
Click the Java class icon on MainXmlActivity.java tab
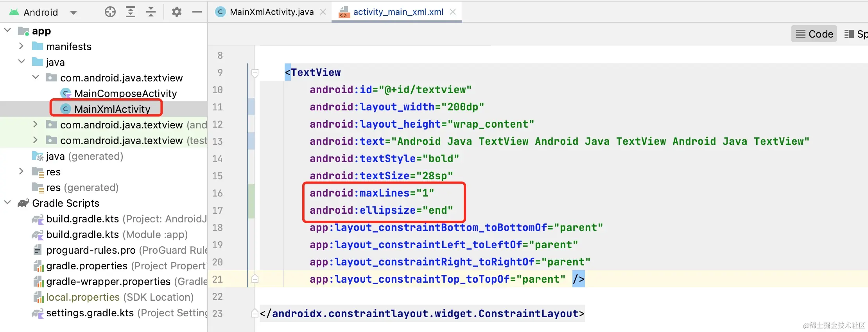click(x=221, y=12)
